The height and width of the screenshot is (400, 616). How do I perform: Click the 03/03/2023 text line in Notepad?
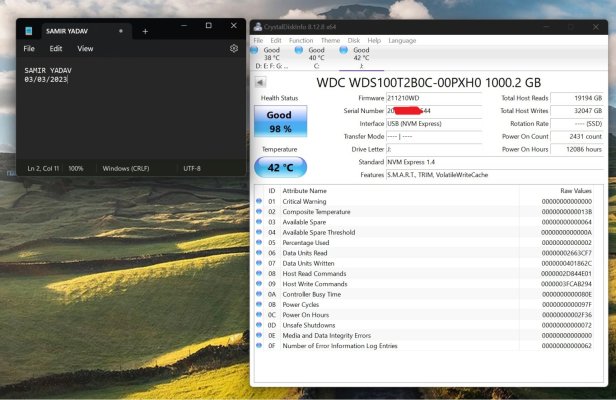pyautogui.click(x=46, y=79)
